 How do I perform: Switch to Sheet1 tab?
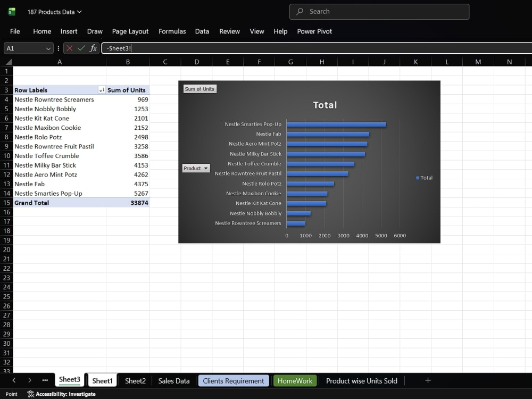(102, 380)
